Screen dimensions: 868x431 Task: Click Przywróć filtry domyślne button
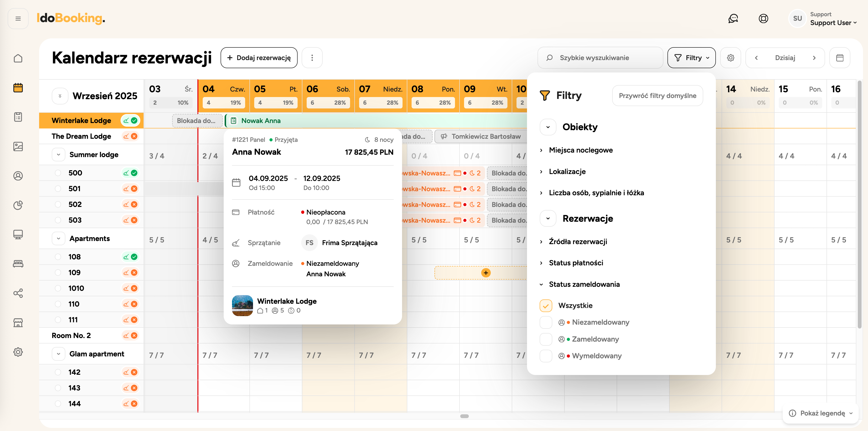coord(657,96)
